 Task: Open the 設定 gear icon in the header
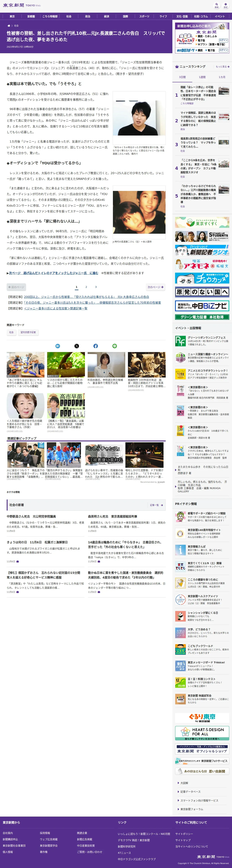[x=226, y=5]
